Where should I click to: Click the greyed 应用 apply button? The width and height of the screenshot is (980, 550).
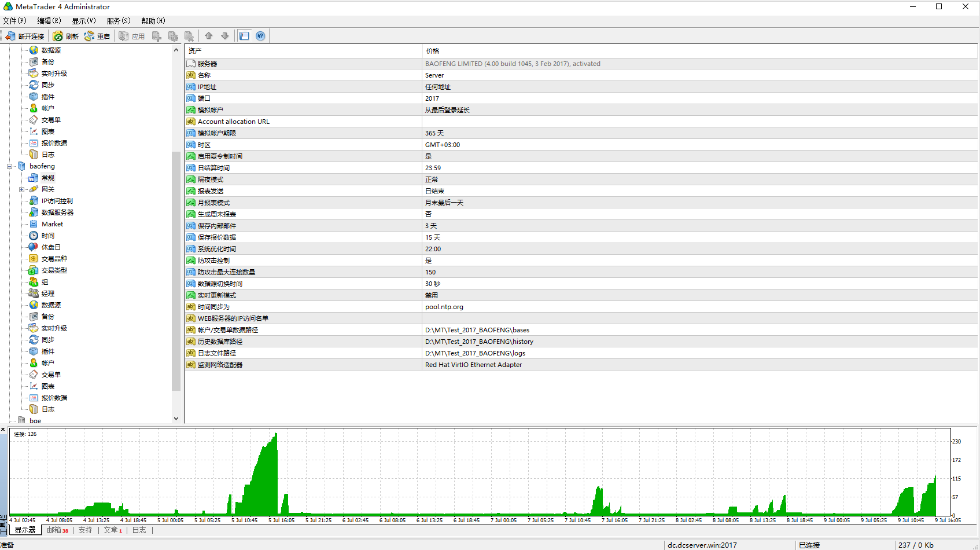point(132,36)
